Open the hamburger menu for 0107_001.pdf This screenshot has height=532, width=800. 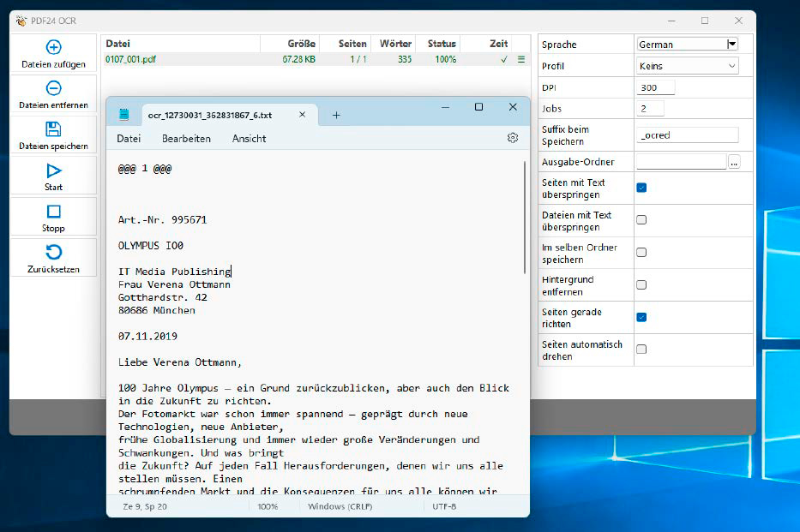tap(521, 59)
